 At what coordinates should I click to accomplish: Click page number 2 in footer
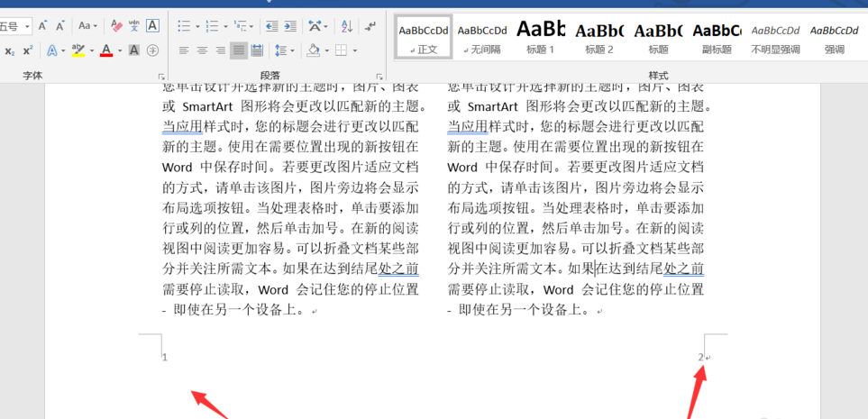(x=701, y=358)
